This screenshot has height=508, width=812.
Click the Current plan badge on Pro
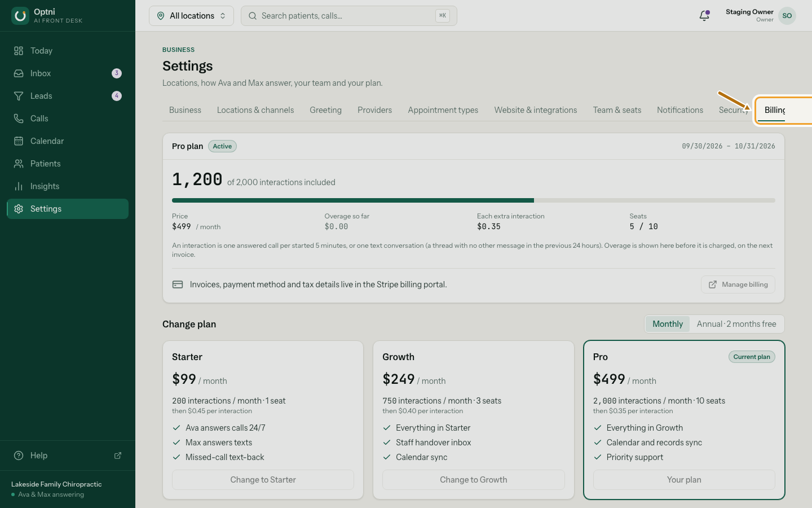tap(752, 357)
